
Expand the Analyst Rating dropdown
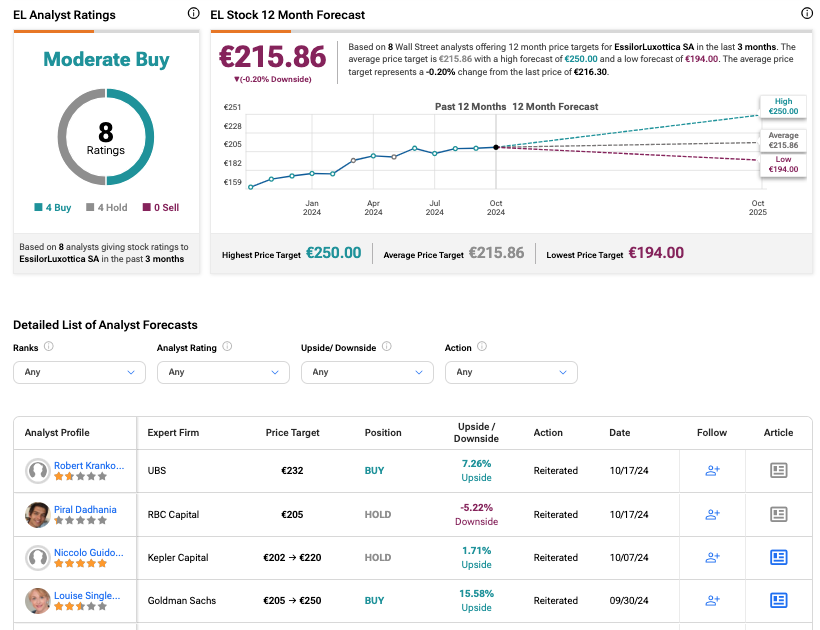[x=223, y=372]
